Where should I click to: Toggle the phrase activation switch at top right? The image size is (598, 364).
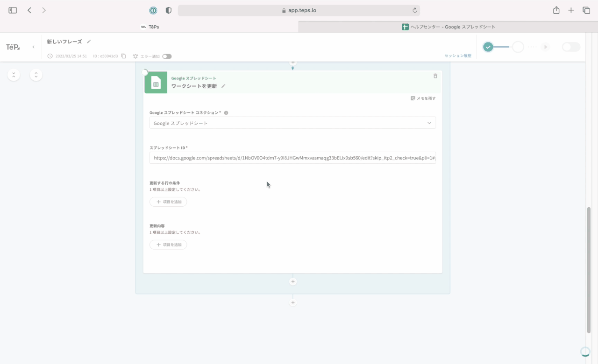[570, 47]
